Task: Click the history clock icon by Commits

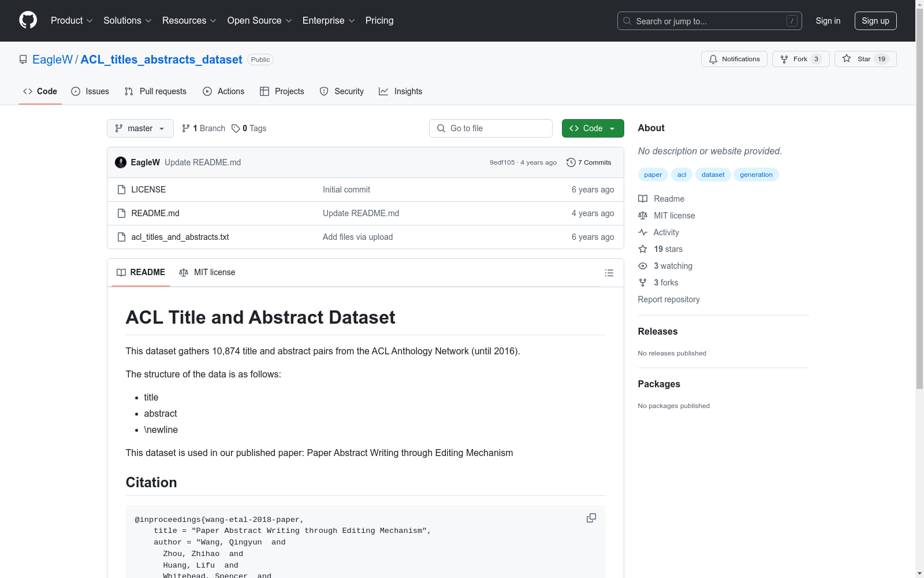Action: (x=571, y=162)
